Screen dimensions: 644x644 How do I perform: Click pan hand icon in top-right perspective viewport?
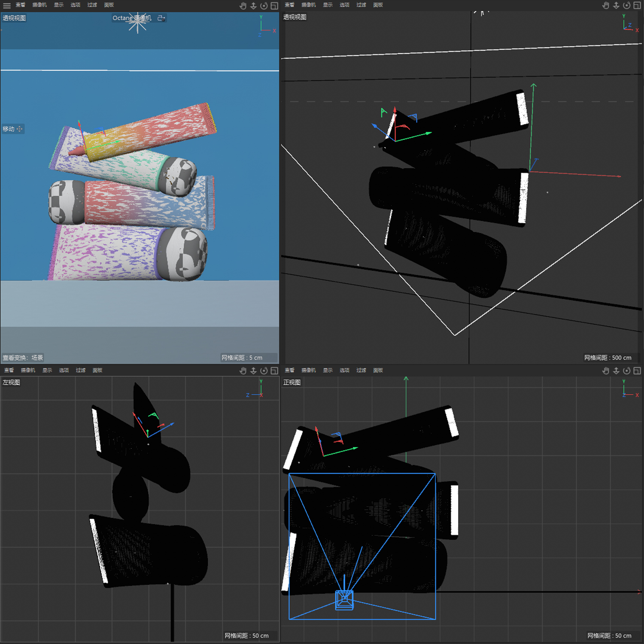click(606, 5)
